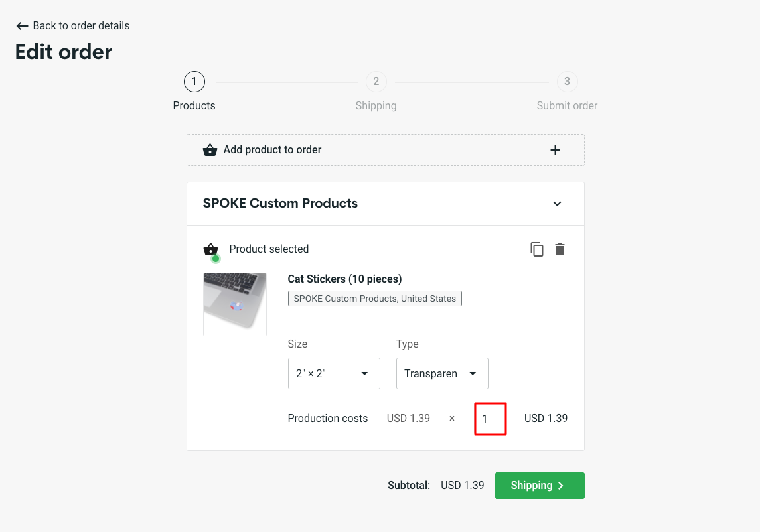The height and width of the screenshot is (532, 760).
Task: Click the basket icon beside Add product
Action: pyautogui.click(x=210, y=149)
